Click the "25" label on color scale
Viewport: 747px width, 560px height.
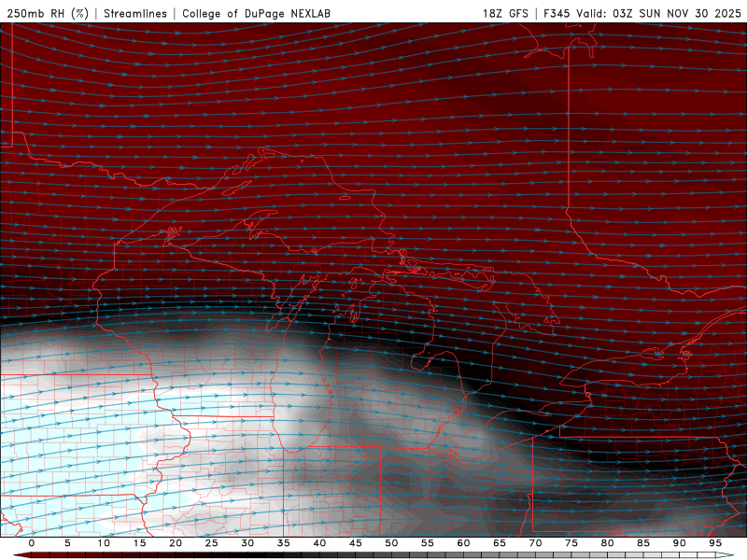212,543
